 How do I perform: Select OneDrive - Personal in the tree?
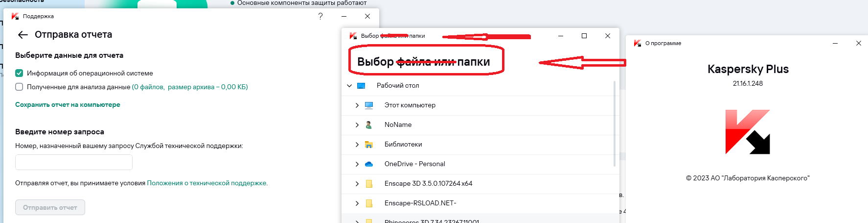click(x=415, y=164)
